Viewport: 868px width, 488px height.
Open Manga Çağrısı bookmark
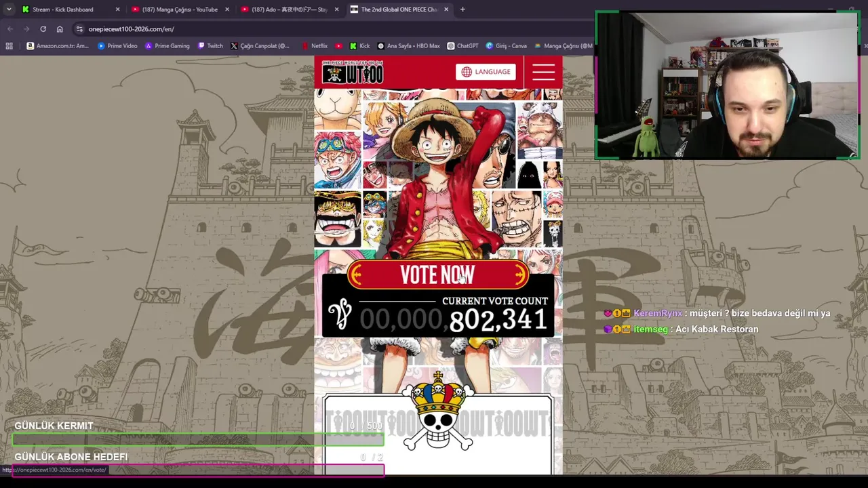[563, 46]
